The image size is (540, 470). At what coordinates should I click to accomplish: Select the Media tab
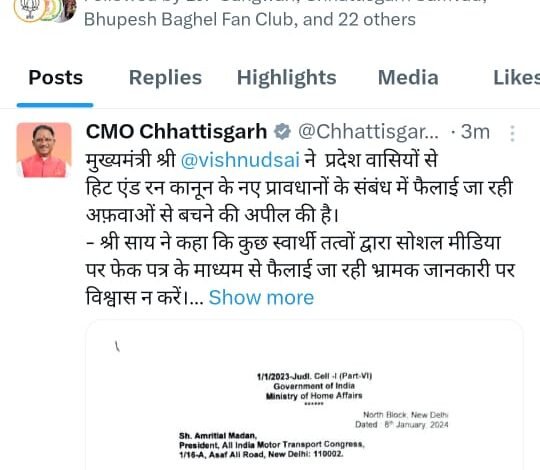(x=408, y=77)
